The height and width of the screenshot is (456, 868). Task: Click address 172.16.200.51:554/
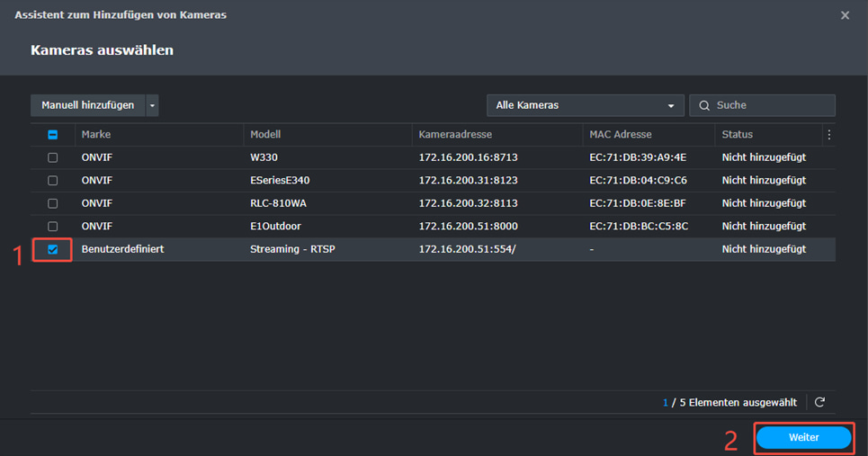click(x=467, y=249)
